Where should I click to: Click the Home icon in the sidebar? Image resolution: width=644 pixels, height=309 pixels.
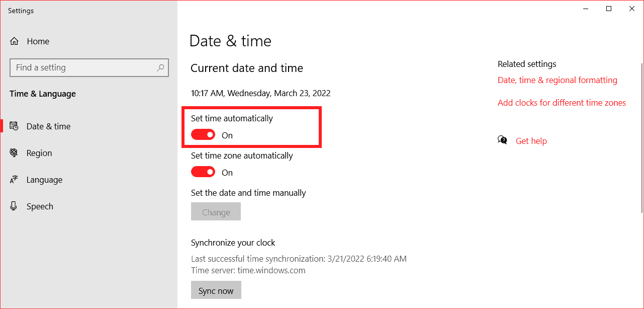tap(14, 41)
